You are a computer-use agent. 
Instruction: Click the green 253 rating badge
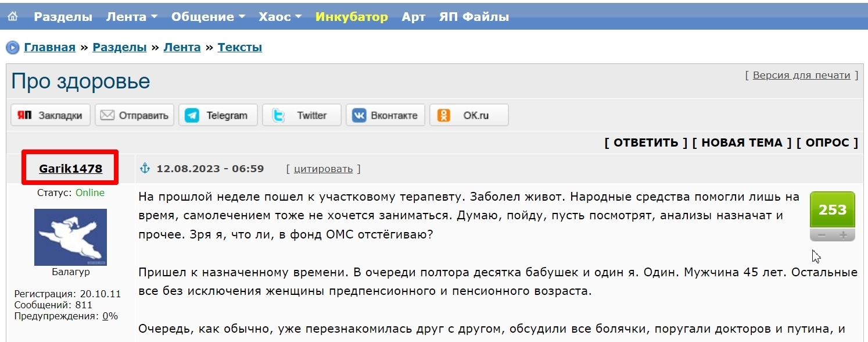point(833,210)
